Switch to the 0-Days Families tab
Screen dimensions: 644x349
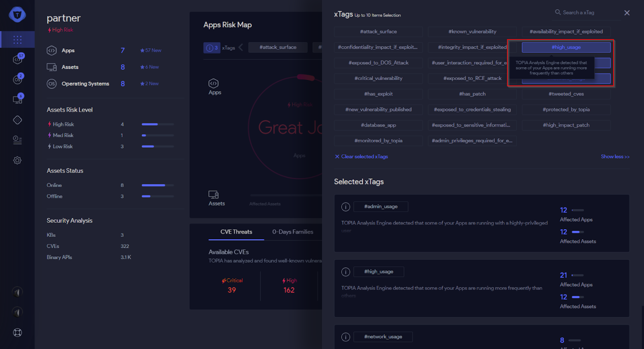[x=293, y=232]
